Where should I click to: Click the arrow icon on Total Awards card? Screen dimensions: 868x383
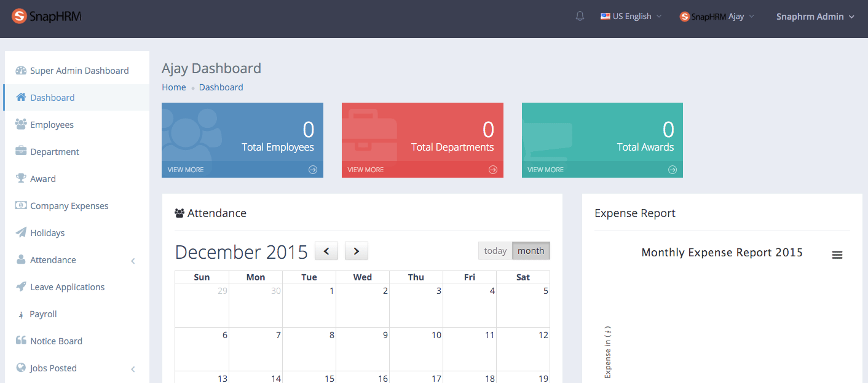[x=673, y=170]
